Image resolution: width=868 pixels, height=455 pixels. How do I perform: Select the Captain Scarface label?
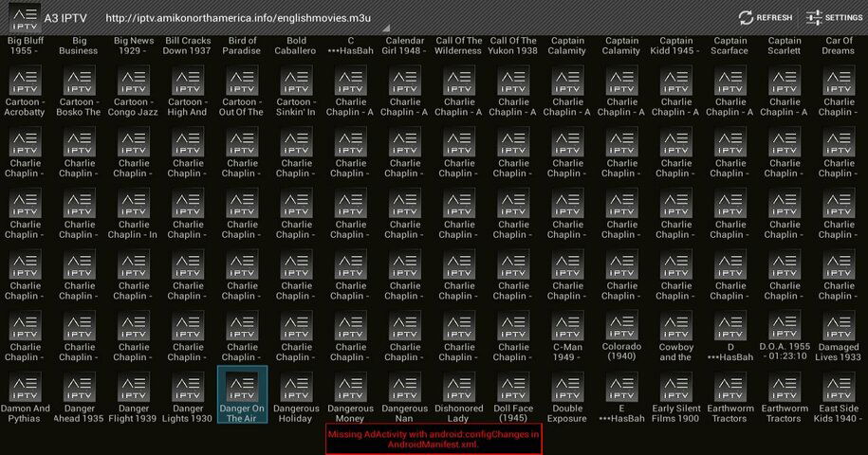(x=729, y=45)
